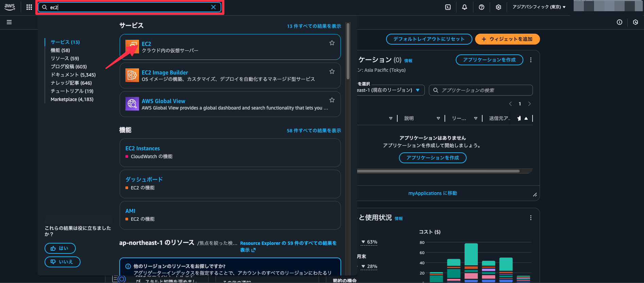Open region dropdown (現在のリージョン)
The image size is (644, 283).
[391, 90]
